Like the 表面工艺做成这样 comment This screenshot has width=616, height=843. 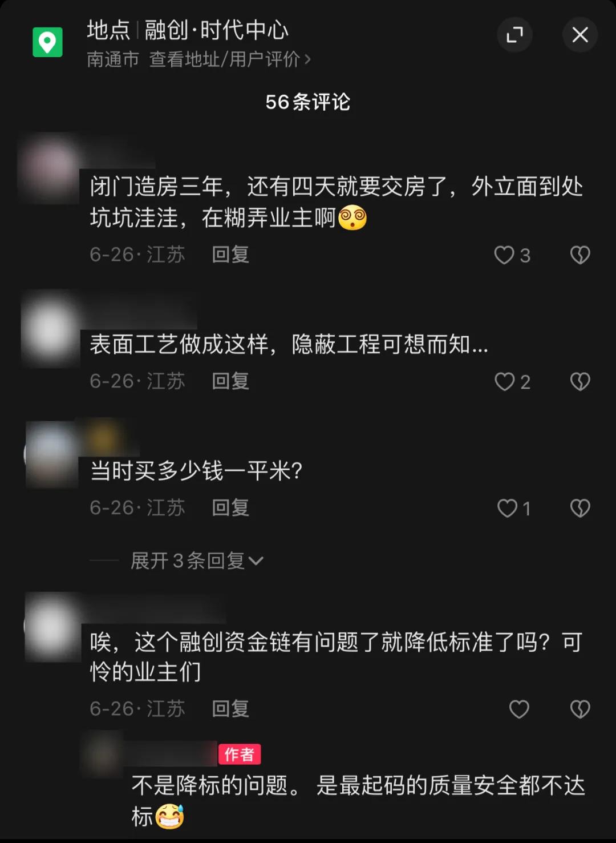pyautogui.click(x=504, y=381)
